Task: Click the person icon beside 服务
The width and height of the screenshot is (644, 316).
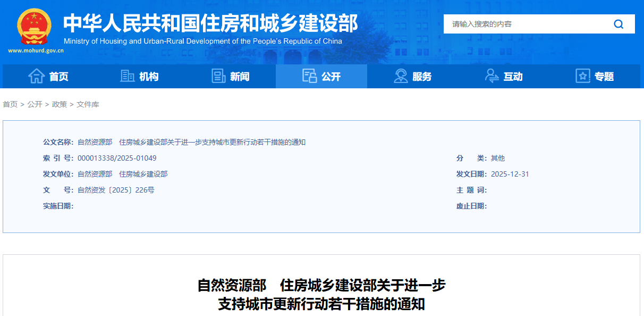Action: 400,76
